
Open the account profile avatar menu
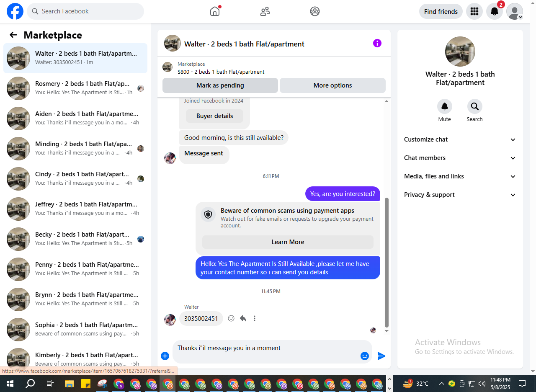click(x=515, y=11)
